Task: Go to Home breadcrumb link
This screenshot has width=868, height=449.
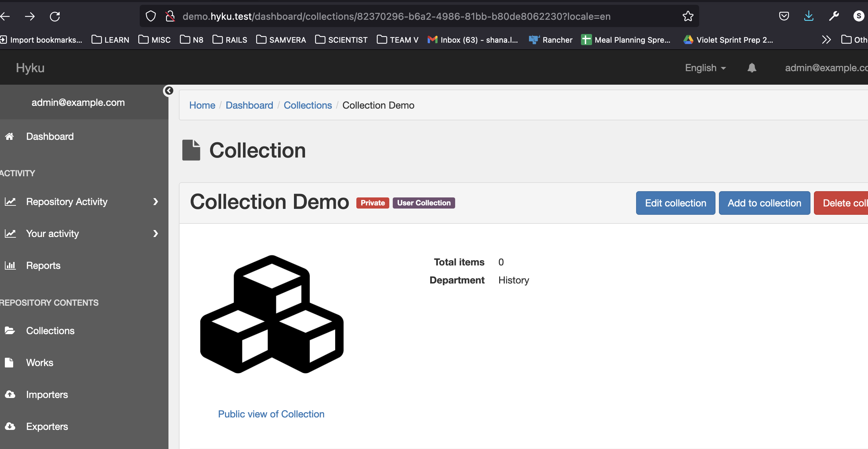Action: point(202,105)
